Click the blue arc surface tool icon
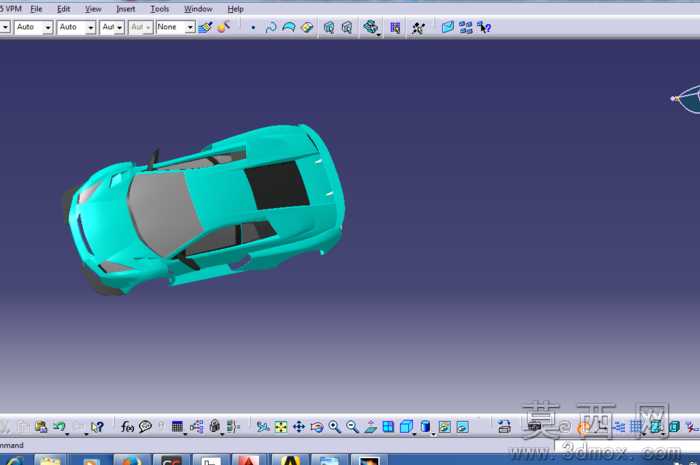This screenshot has height=465, width=700. [x=289, y=28]
